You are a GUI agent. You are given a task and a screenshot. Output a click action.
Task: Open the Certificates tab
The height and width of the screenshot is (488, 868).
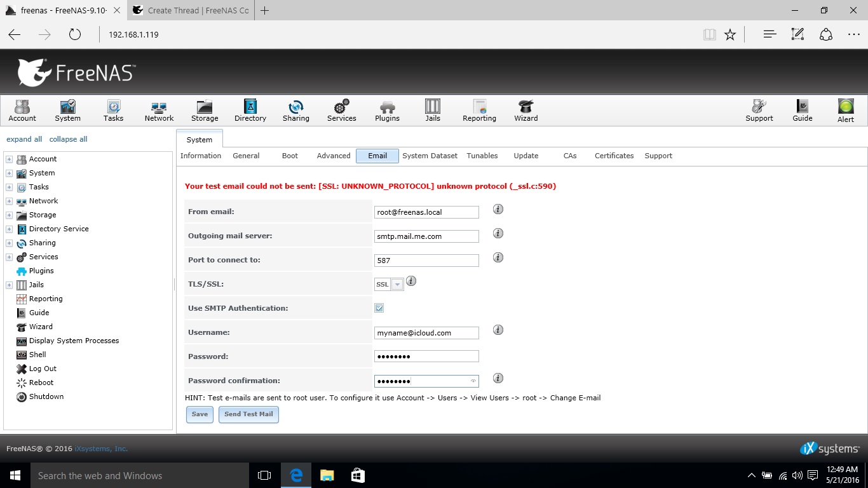click(614, 156)
